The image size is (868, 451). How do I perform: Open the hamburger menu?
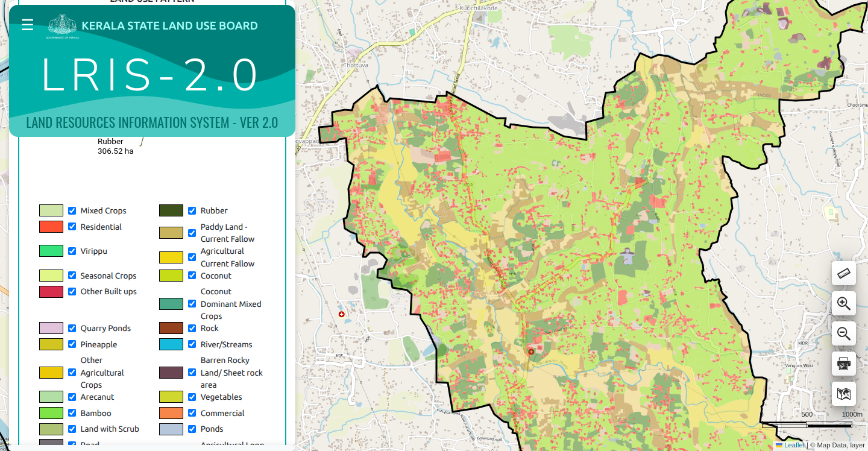[x=27, y=25]
